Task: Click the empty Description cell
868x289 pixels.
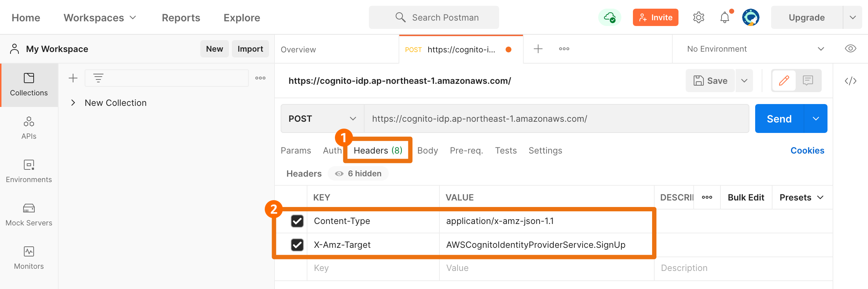Action: click(744, 268)
